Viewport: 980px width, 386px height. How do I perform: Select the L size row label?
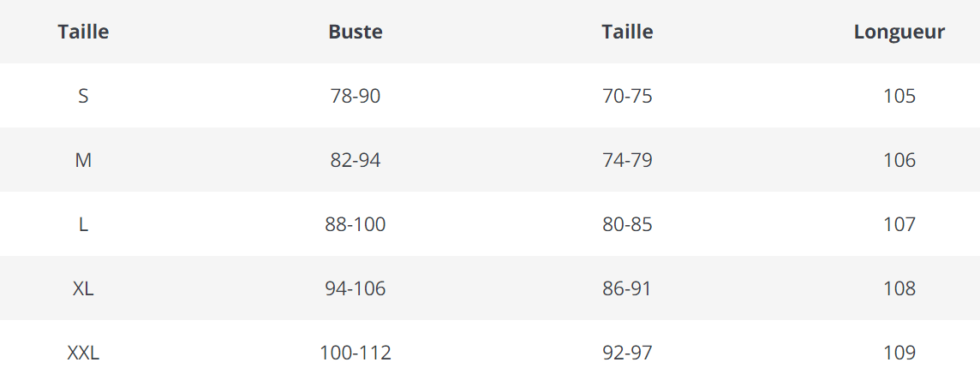click(83, 224)
